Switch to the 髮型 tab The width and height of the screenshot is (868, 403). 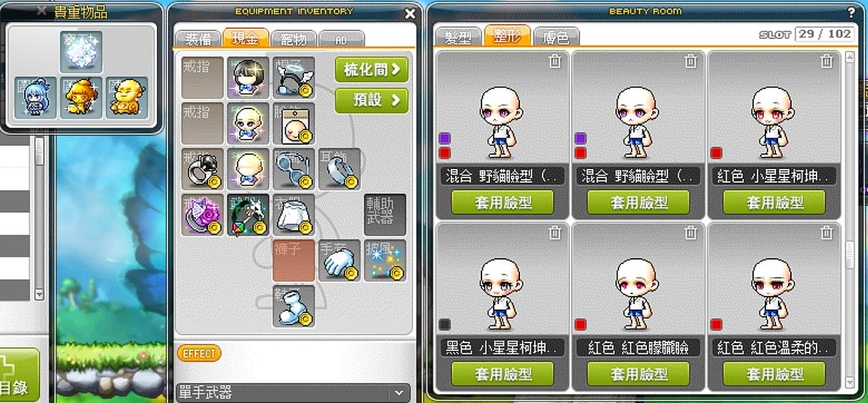(x=458, y=37)
